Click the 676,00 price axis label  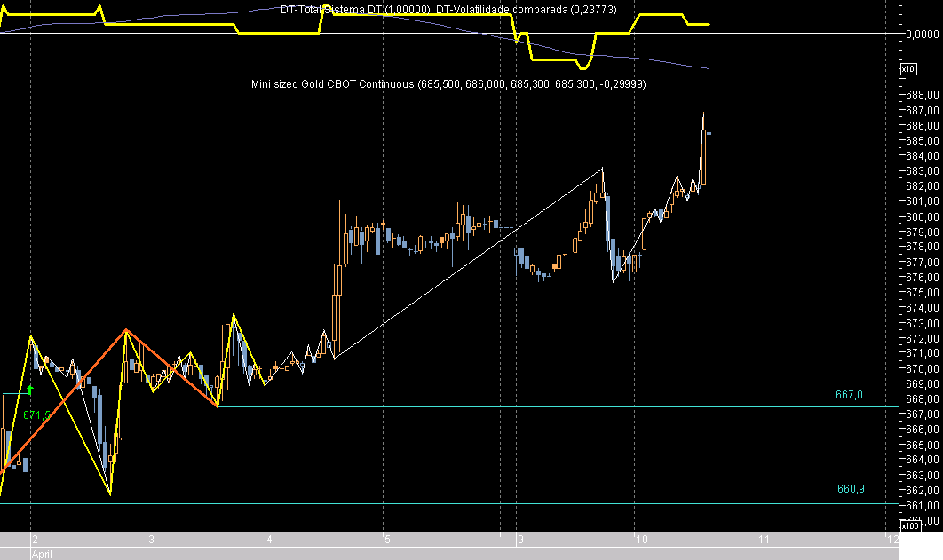[923, 278]
